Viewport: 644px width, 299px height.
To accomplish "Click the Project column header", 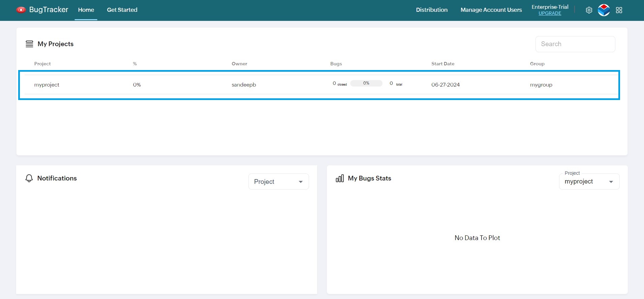I will [42, 64].
